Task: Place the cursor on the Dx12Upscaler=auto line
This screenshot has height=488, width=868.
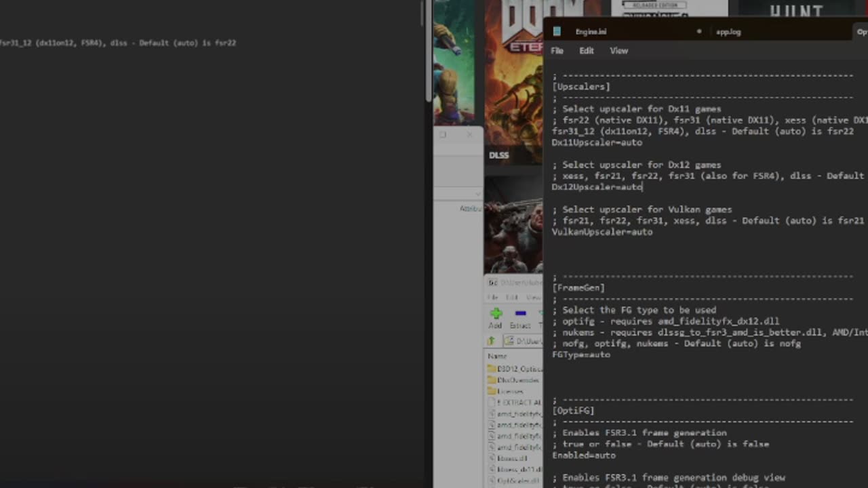Action: [x=597, y=187]
